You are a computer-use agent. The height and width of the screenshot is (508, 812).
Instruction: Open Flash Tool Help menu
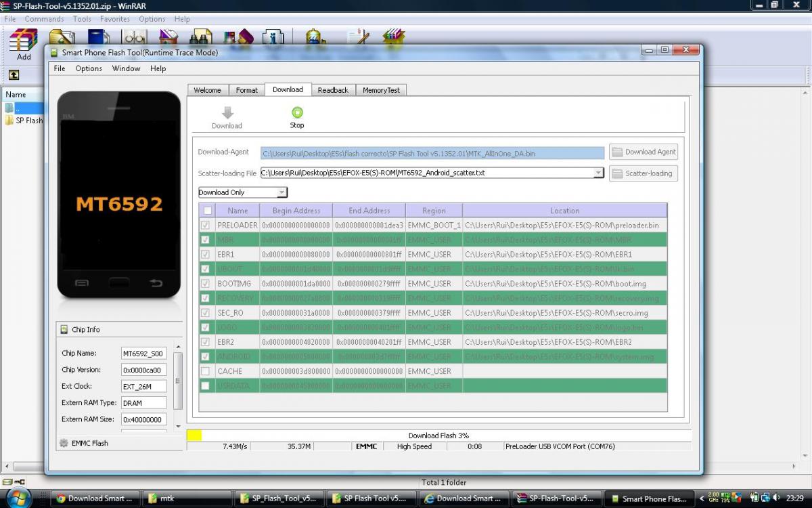pos(158,68)
